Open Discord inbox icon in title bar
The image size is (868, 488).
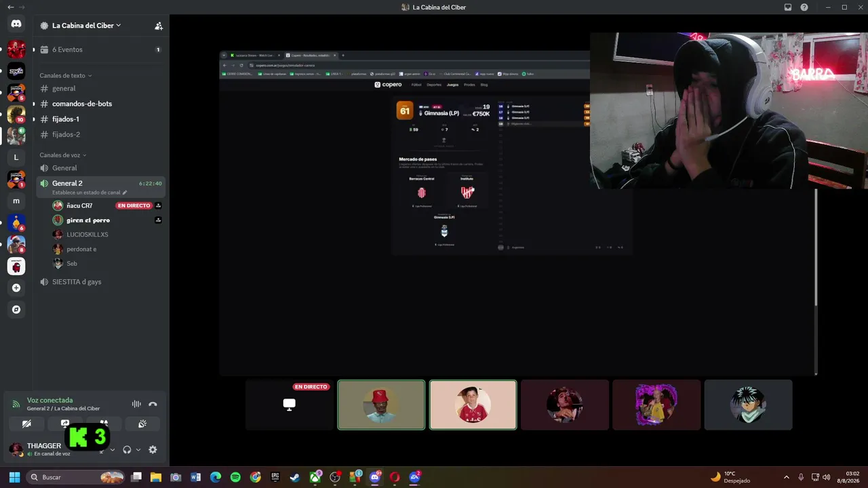tap(788, 7)
